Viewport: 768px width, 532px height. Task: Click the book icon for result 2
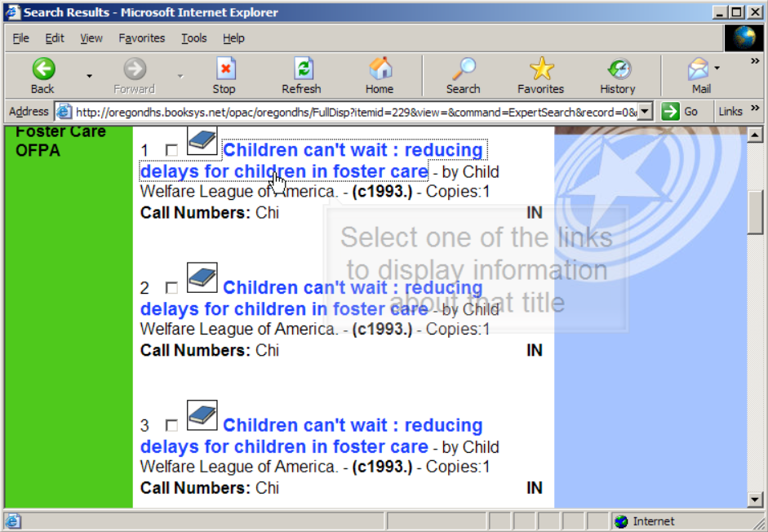pyautogui.click(x=202, y=277)
